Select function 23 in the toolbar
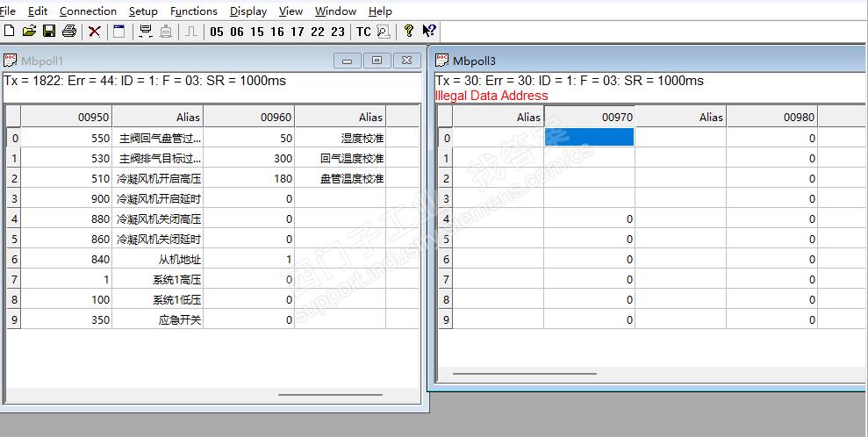Image resolution: width=868 pixels, height=437 pixels. click(338, 32)
